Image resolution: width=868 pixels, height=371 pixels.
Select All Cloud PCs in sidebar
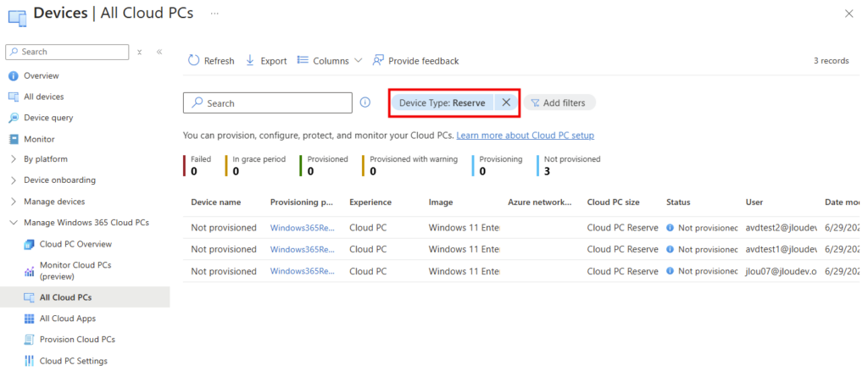[x=85, y=297]
